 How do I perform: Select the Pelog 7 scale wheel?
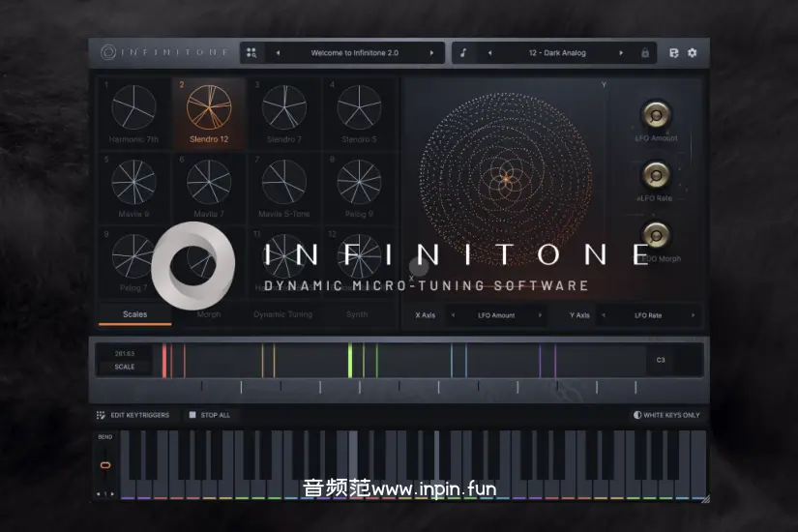coord(132,256)
